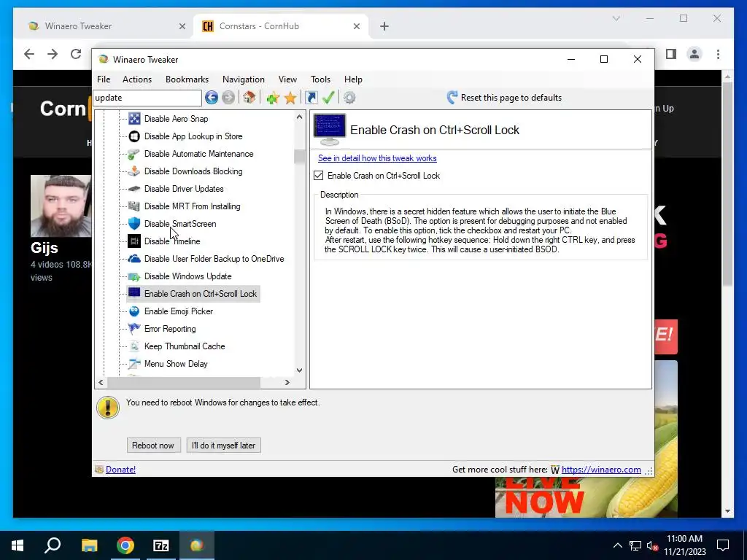Click the Disable Driver Updates icon
Viewport: 747px width, 560px height.
tap(134, 189)
